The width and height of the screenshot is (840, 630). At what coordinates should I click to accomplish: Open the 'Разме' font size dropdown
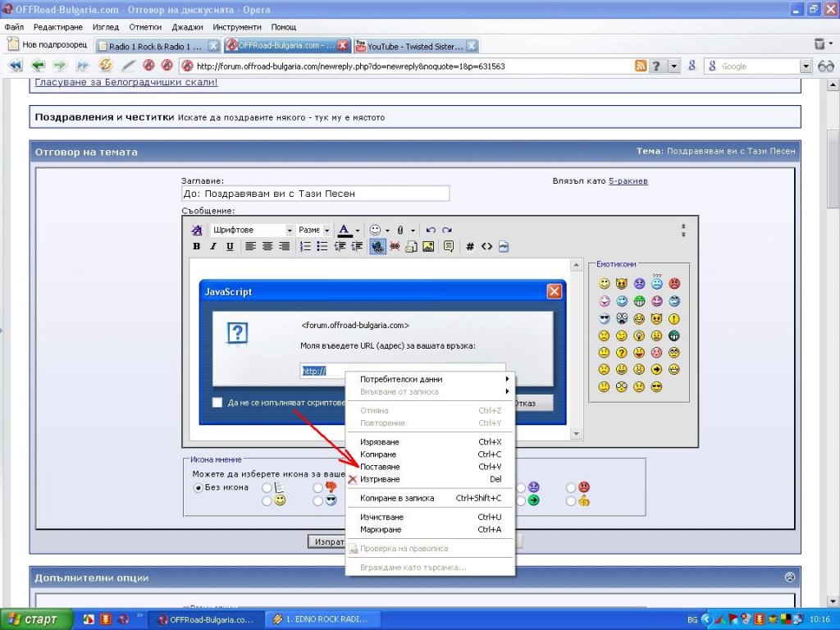314,231
